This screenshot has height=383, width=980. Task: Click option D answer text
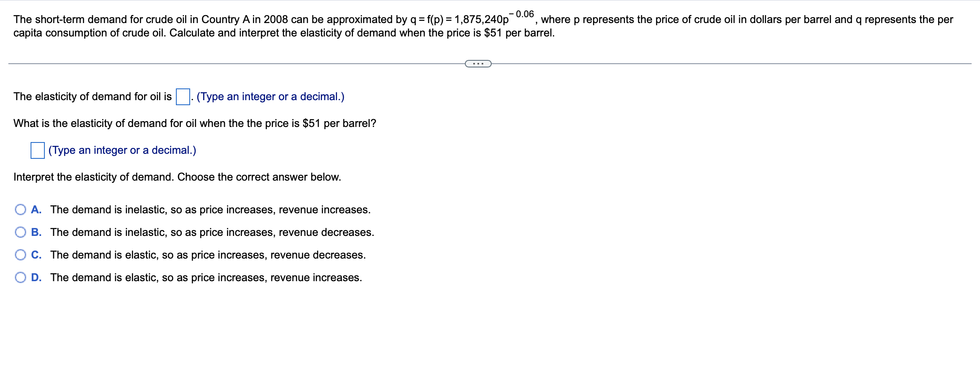pyautogui.click(x=205, y=277)
